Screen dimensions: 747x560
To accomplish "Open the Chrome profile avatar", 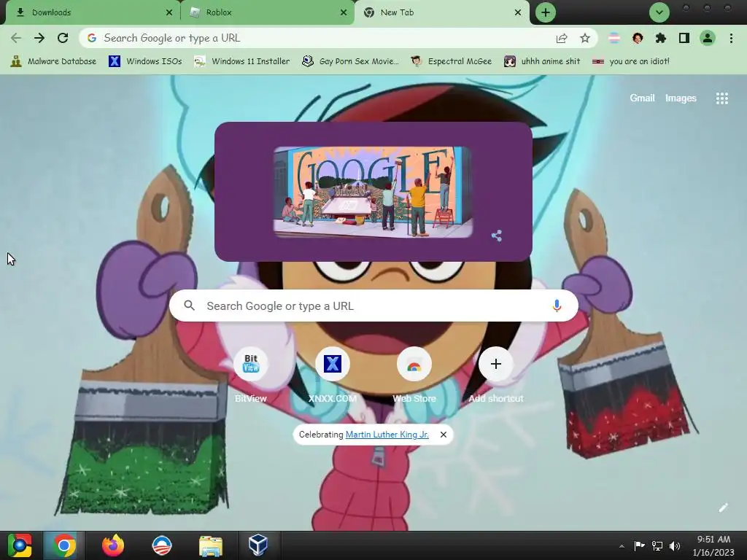I will [x=708, y=38].
